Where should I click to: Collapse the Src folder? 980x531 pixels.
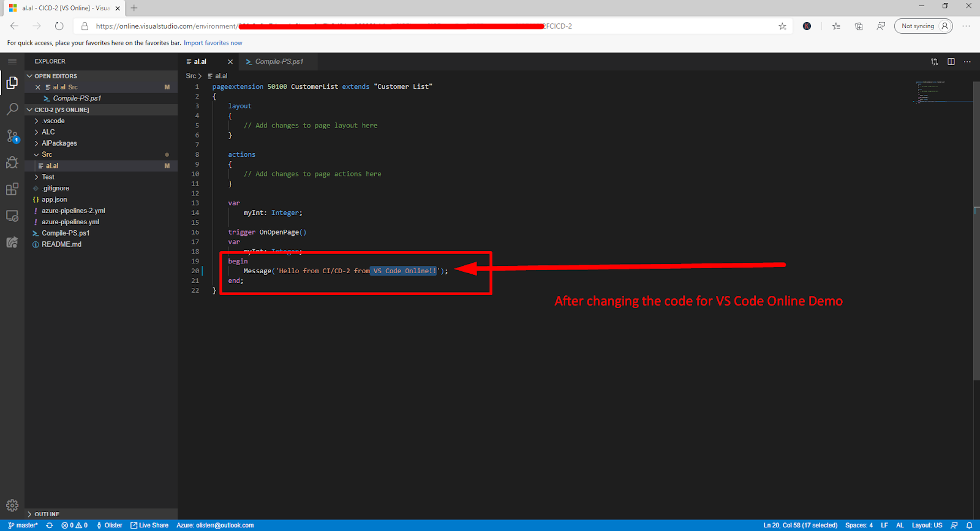coord(101,154)
